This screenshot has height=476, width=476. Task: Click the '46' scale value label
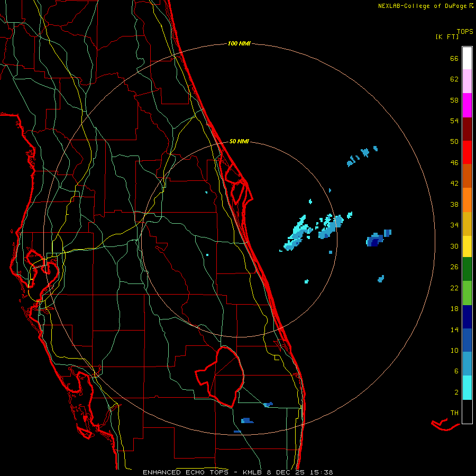454,163
